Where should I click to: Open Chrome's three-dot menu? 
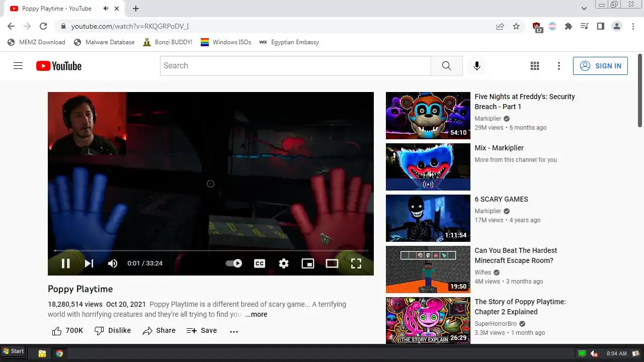[x=633, y=26]
